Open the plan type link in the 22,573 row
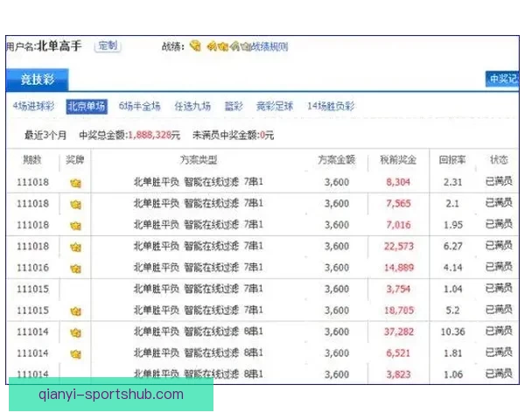The image size is (525, 420). point(199,246)
